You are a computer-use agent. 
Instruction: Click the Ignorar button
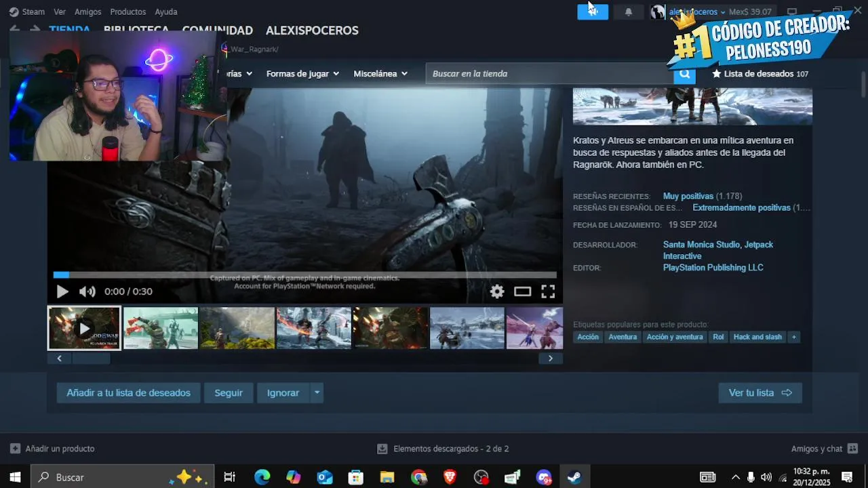point(283,393)
